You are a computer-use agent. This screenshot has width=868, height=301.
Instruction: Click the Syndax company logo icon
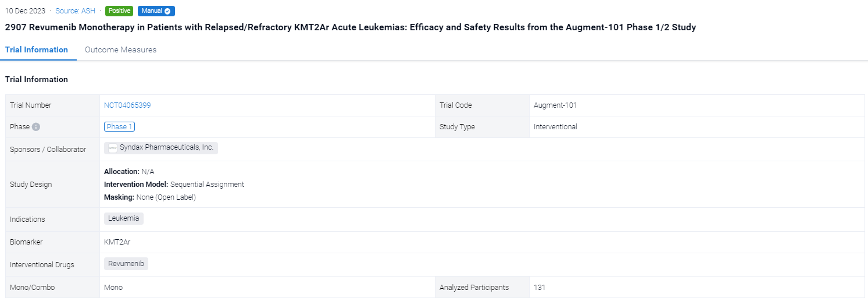pyautogui.click(x=113, y=148)
